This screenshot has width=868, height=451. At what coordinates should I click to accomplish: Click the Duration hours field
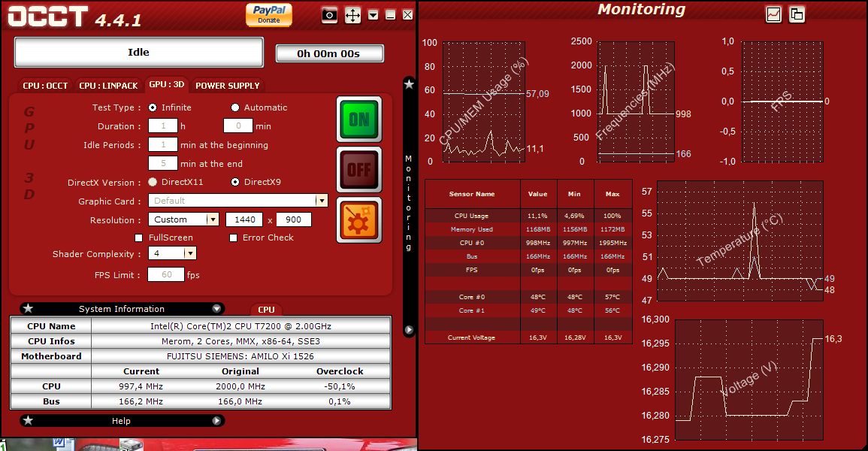(163, 126)
